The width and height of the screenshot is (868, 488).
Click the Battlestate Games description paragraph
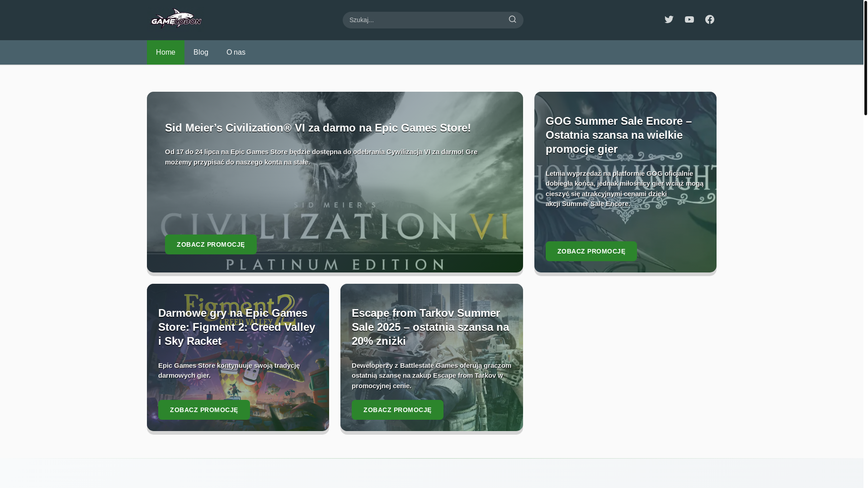click(431, 375)
